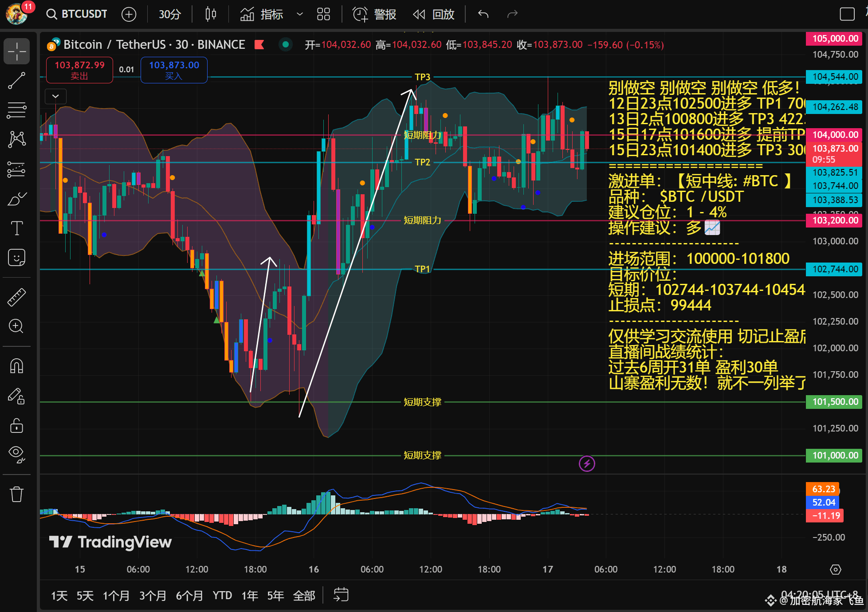Image resolution: width=868 pixels, height=612 pixels.
Task: Select the 6个月 date range
Action: [x=189, y=596]
